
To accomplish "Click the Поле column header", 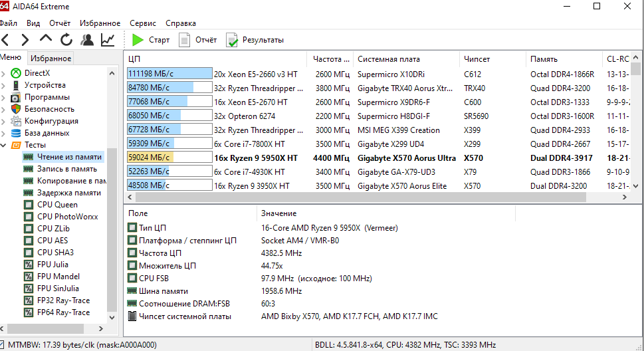I will 190,213.
